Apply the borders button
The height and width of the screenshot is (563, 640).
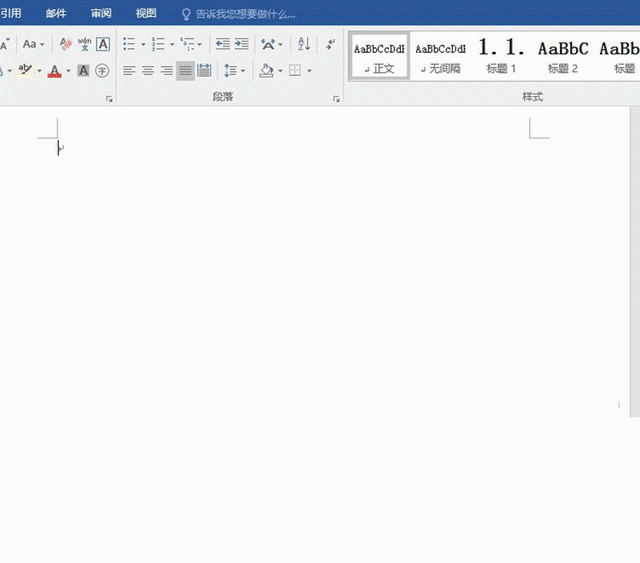coord(295,71)
